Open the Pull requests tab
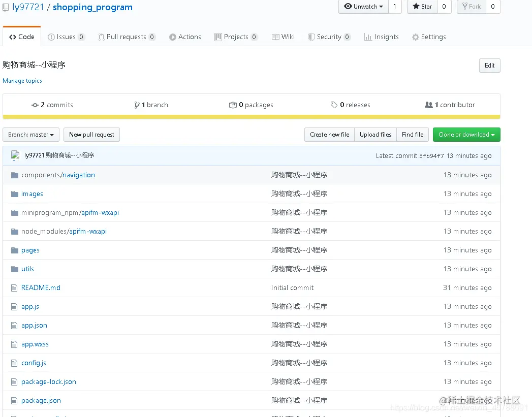Screen dimensions: 532x417 (127, 37)
